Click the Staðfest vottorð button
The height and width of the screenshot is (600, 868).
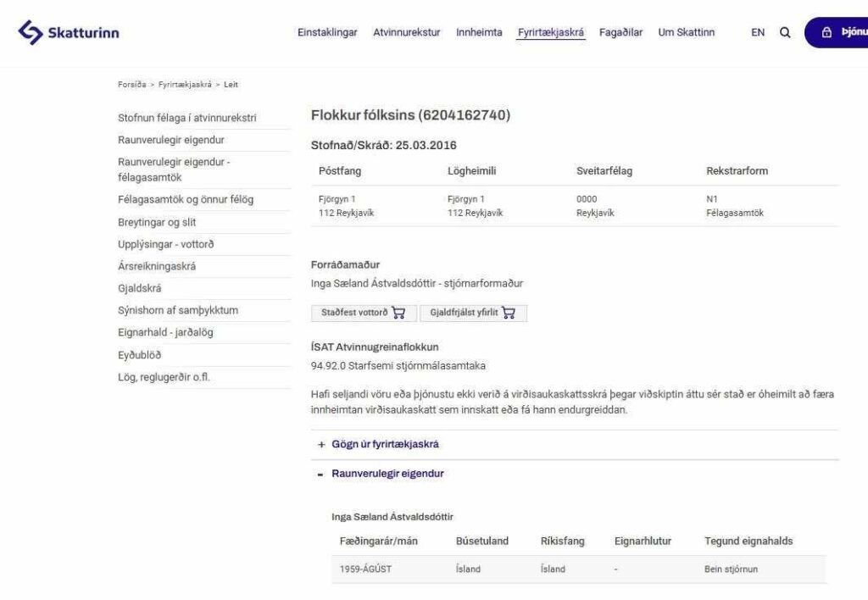point(354,313)
